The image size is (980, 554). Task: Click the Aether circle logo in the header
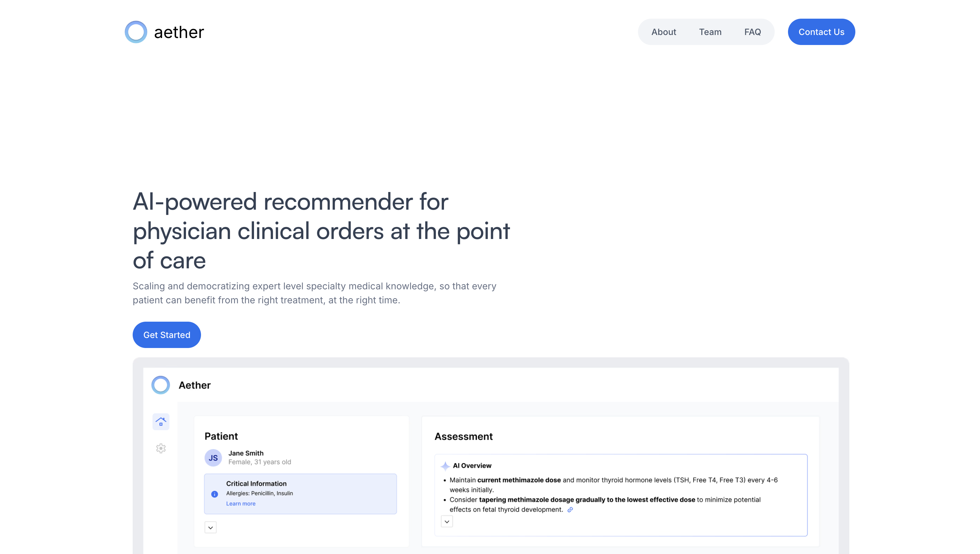(135, 32)
